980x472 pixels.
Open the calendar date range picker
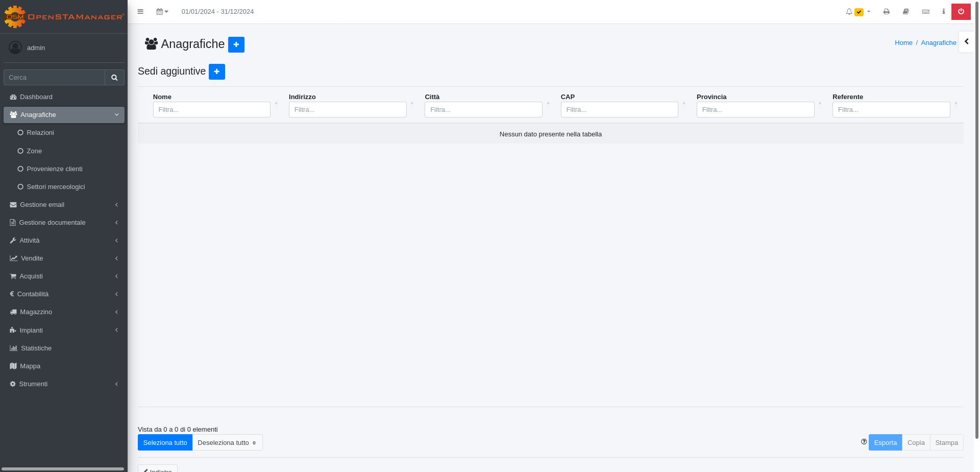(x=162, y=12)
